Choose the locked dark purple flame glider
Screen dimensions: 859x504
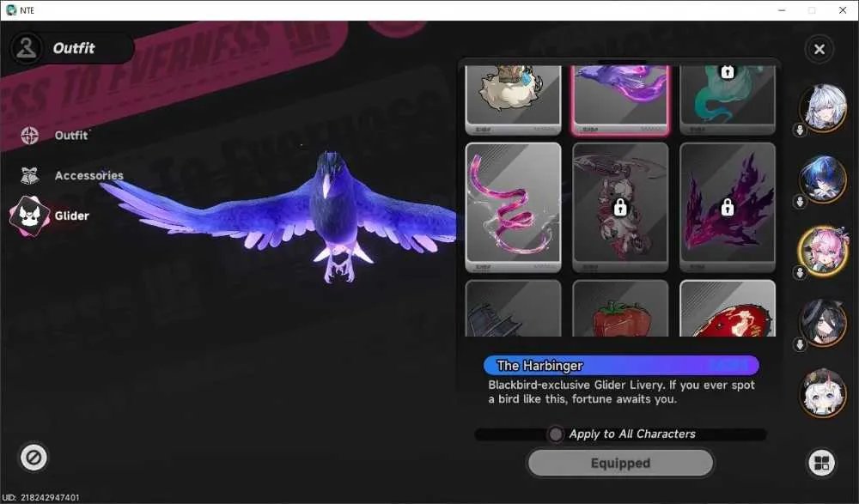(x=728, y=207)
